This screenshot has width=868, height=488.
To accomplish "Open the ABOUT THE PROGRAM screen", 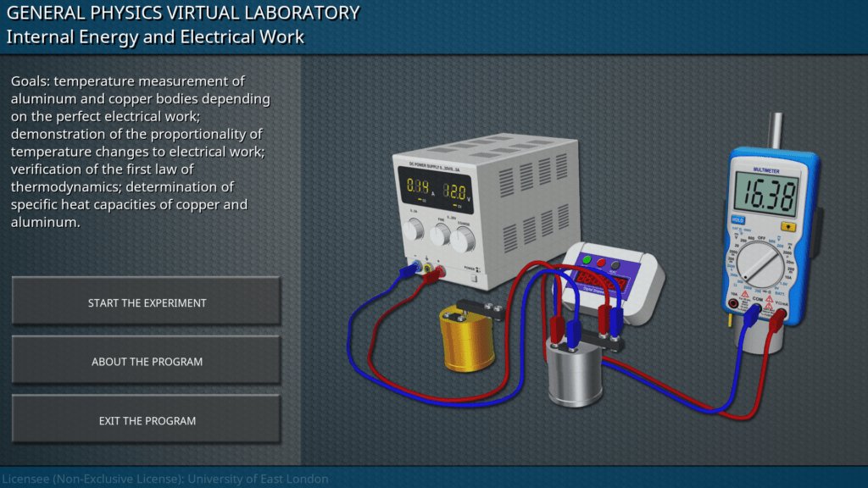I will point(147,362).
